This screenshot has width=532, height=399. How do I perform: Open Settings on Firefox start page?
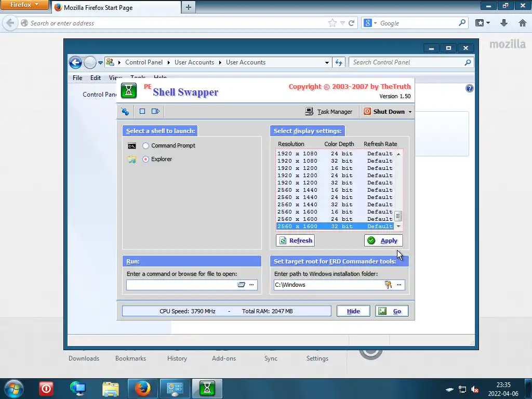[x=317, y=358]
